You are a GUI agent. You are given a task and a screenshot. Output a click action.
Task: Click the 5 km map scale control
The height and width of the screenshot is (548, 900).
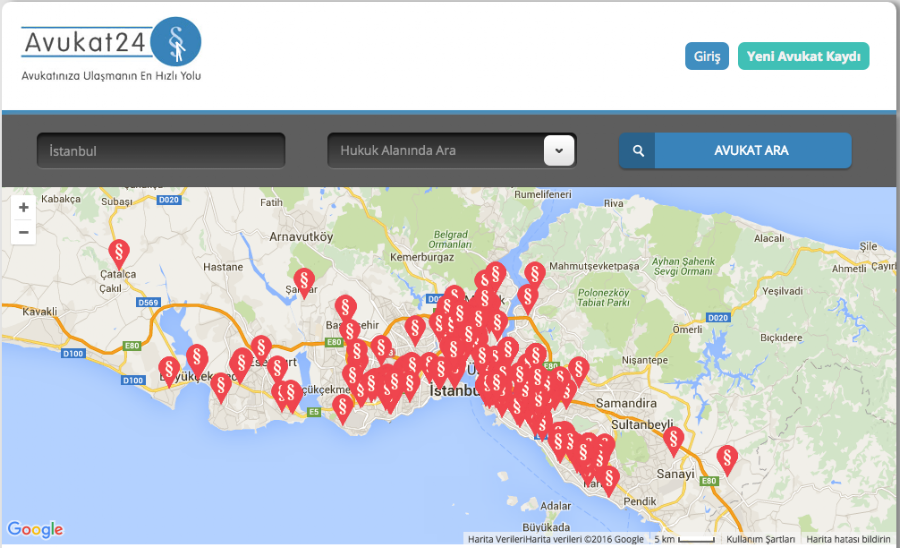pyautogui.click(x=684, y=539)
